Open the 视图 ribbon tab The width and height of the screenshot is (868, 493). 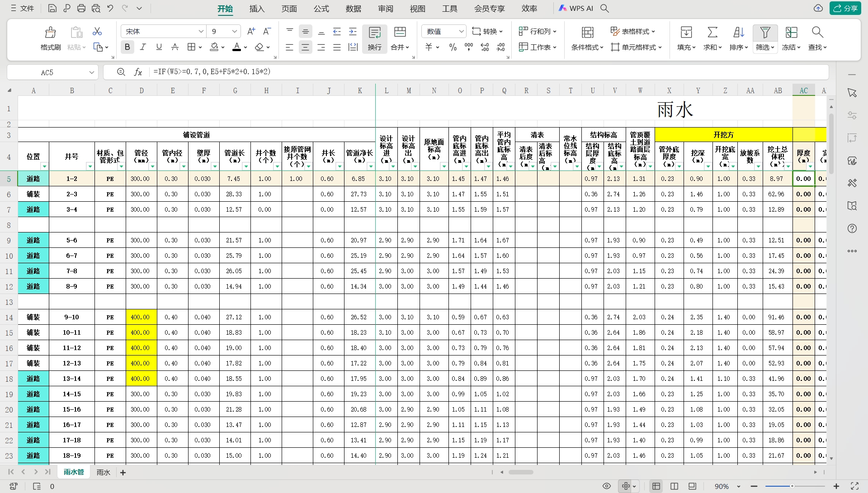tap(418, 9)
